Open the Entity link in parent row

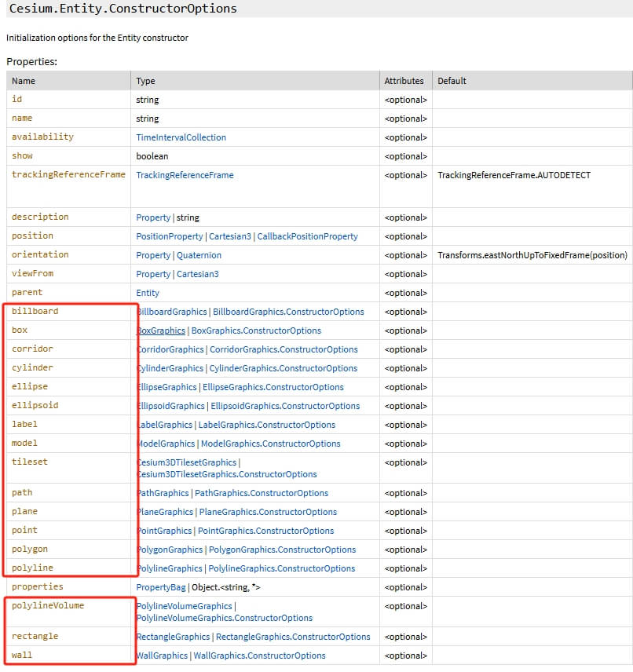pos(148,293)
